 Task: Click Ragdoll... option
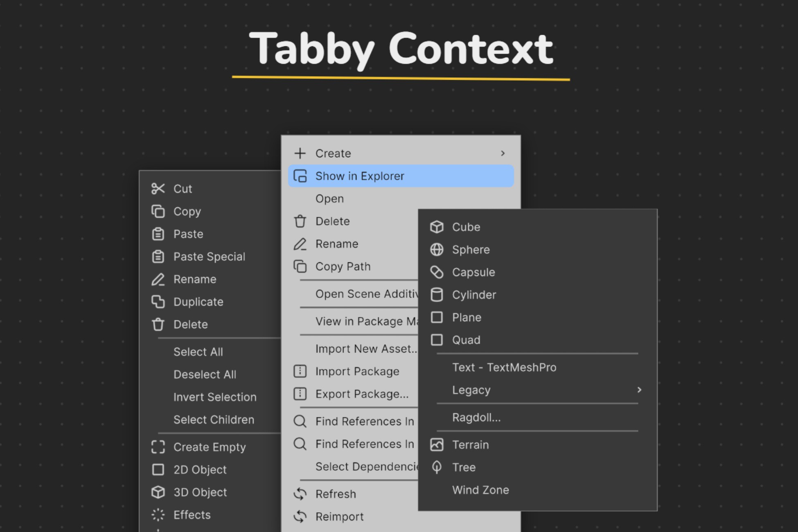click(476, 418)
